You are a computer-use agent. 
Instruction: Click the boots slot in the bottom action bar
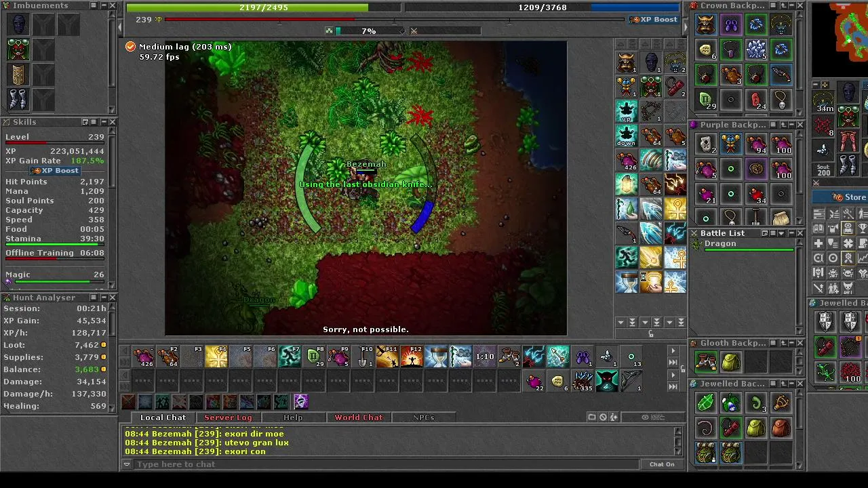pyautogui.click(x=509, y=357)
